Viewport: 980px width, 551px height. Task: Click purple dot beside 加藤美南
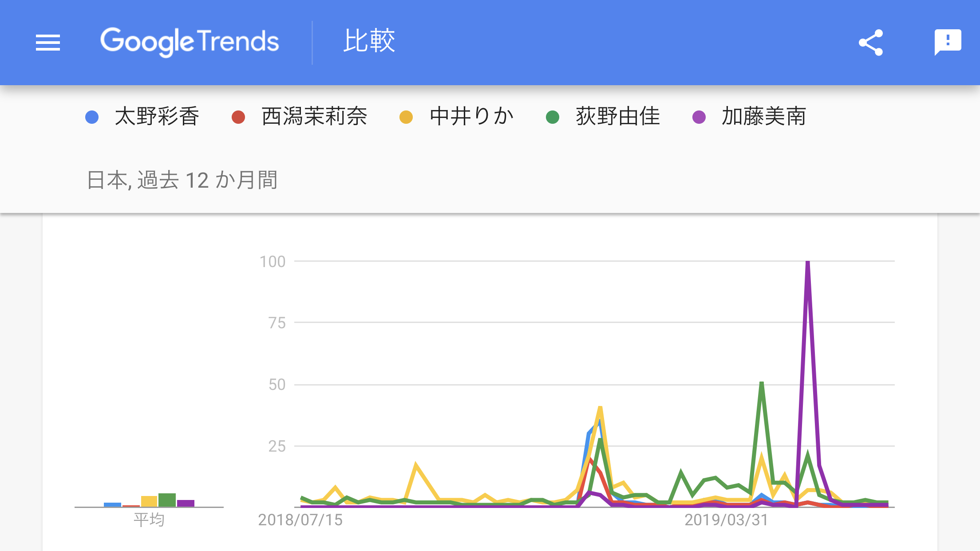699,117
